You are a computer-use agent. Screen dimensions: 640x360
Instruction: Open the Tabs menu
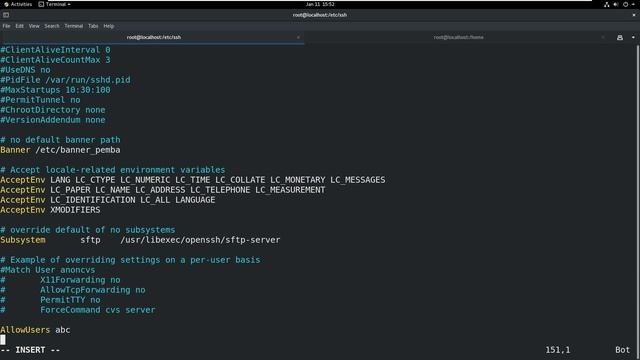click(93, 26)
